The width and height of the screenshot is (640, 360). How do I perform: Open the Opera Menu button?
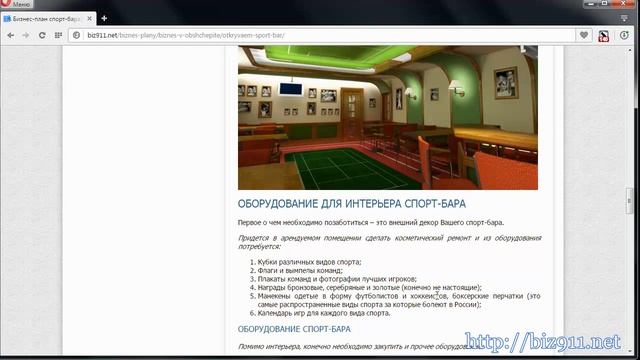coord(16,4)
